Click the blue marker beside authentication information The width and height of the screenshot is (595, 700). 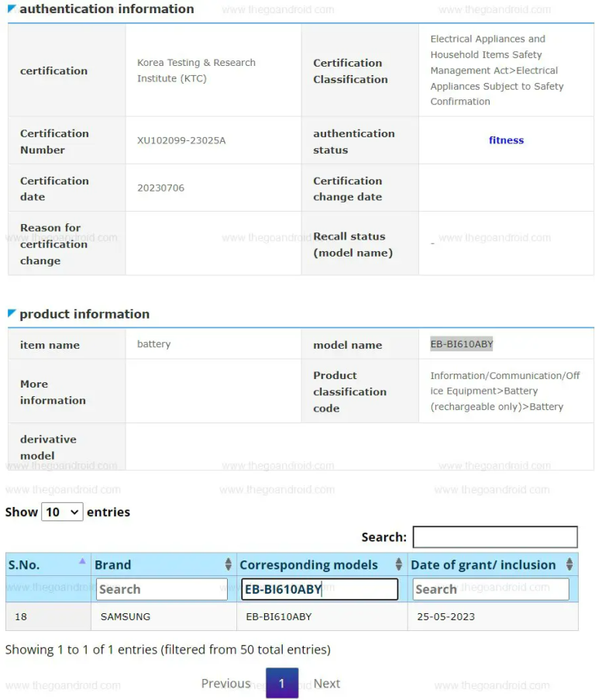pyautogui.click(x=12, y=9)
